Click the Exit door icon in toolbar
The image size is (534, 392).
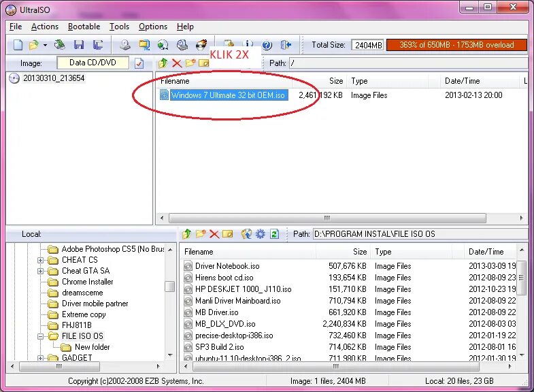286,45
